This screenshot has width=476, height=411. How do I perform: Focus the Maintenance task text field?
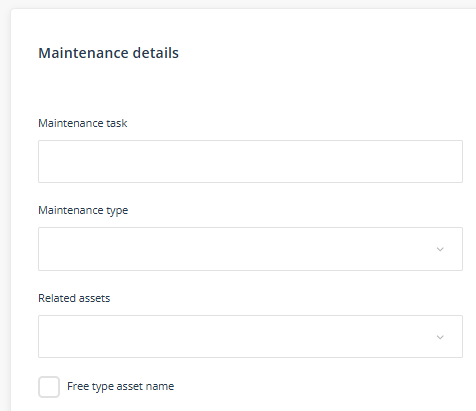point(250,161)
